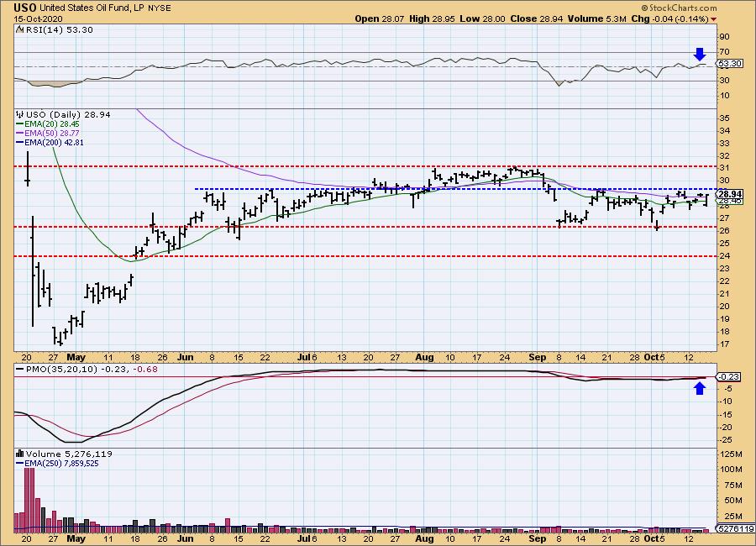Click the RSI panel indicator icon
756x546 pixels.
click(x=19, y=29)
